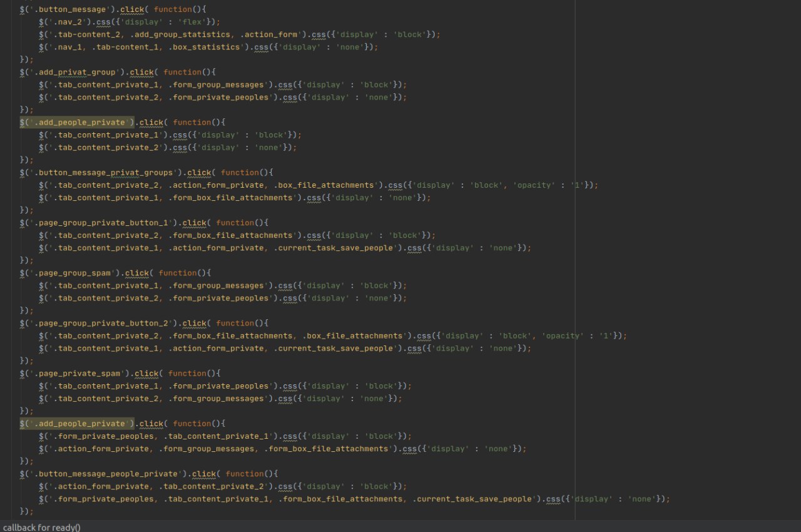Click the line with '.tab_content_private_1, .form_box_file_attachments'
This screenshot has width=801, height=532.
click(235, 198)
